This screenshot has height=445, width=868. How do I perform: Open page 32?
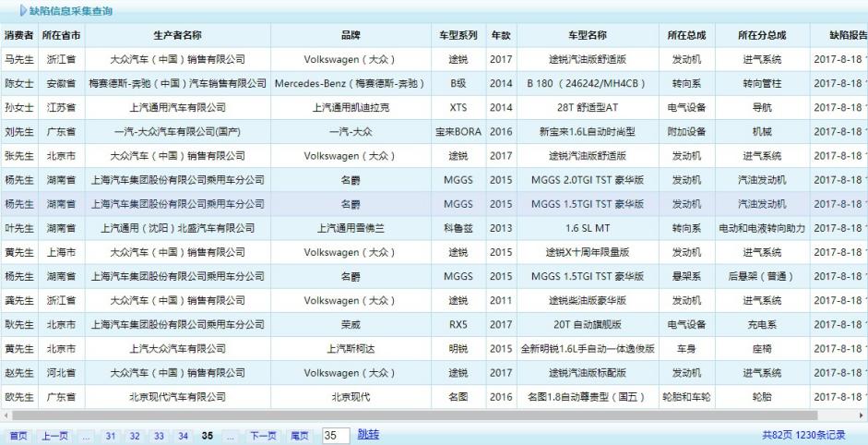pyautogui.click(x=135, y=436)
